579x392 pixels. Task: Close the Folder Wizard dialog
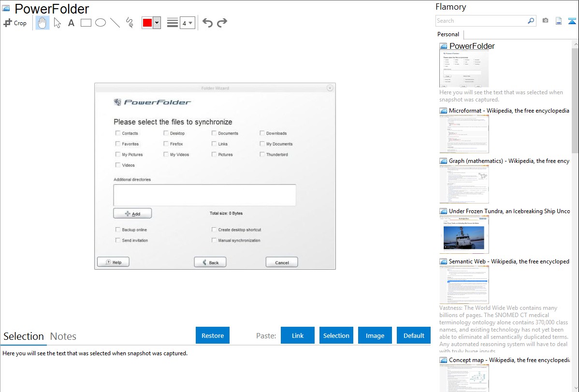pyautogui.click(x=330, y=88)
